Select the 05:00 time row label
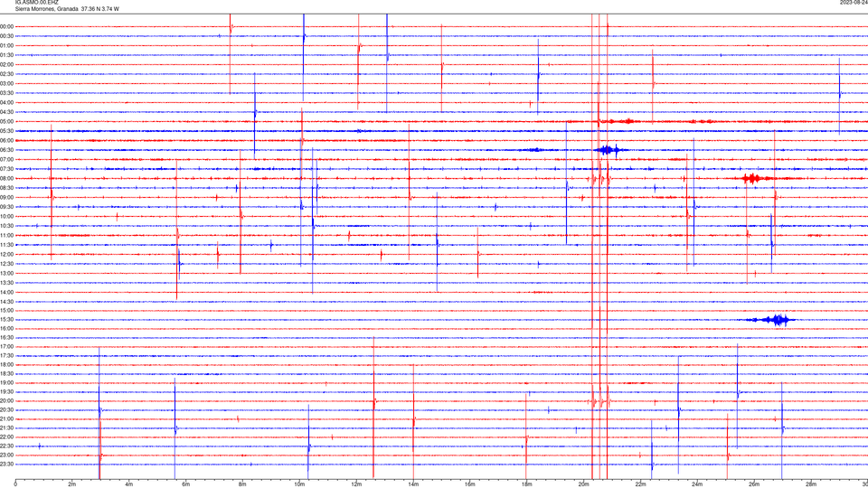Screen dimensions: 868x488 click(7, 121)
